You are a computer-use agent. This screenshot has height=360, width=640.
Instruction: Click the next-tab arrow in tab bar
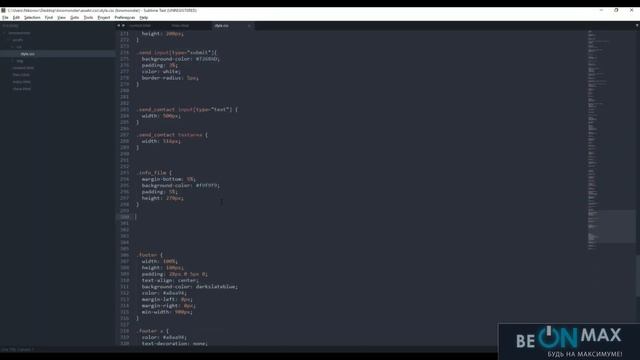coord(123,25)
